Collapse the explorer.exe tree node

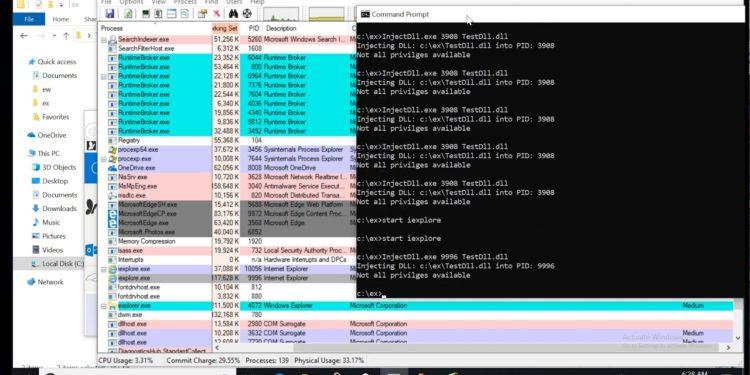pos(103,306)
